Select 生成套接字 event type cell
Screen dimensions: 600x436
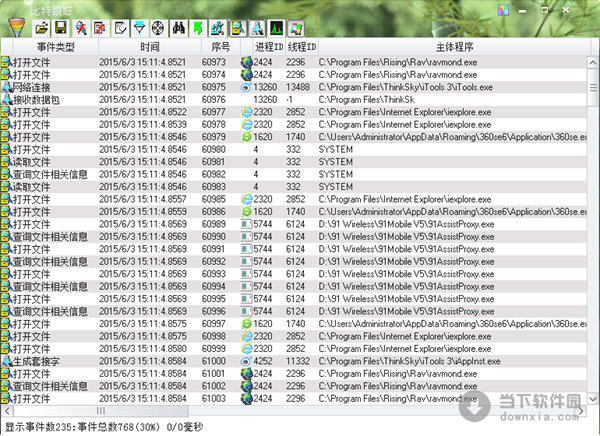(x=36, y=361)
